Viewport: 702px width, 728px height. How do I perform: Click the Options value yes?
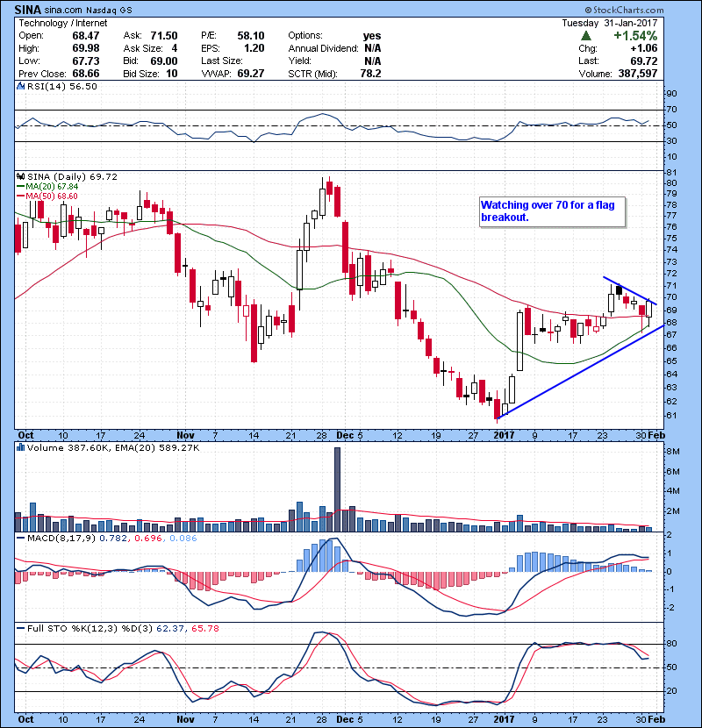[372, 36]
